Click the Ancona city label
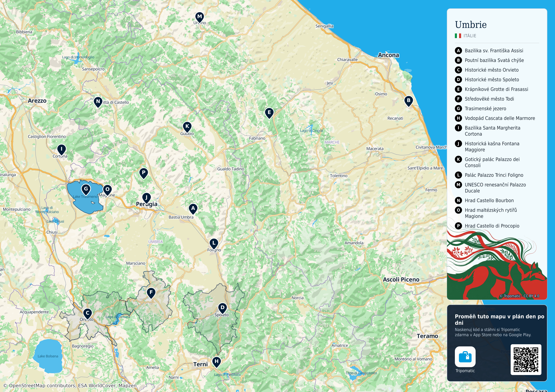 pyautogui.click(x=389, y=55)
